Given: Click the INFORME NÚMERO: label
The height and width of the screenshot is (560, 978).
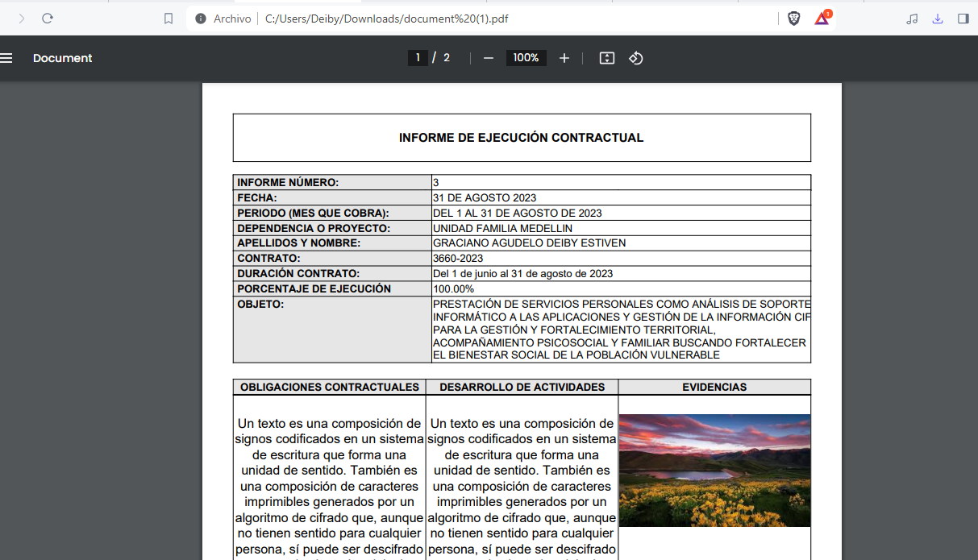Looking at the screenshot, I should click(288, 183).
